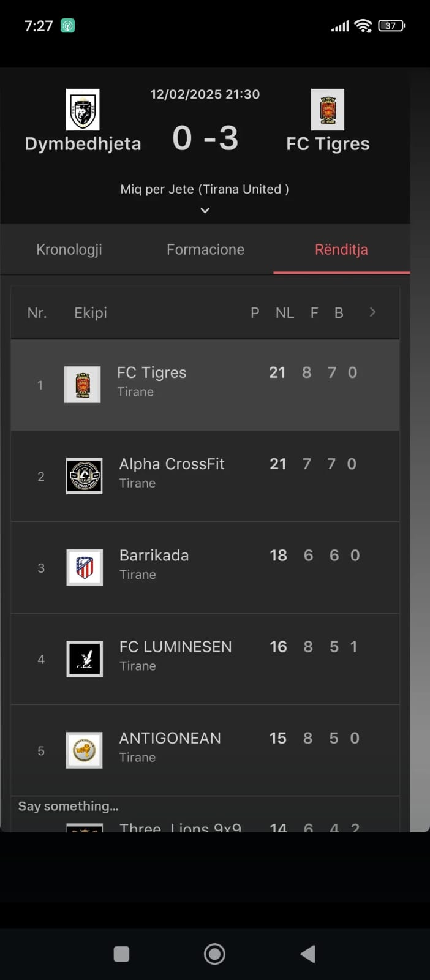Show more standings columns arrow
This screenshot has height=980, width=430.
372,312
